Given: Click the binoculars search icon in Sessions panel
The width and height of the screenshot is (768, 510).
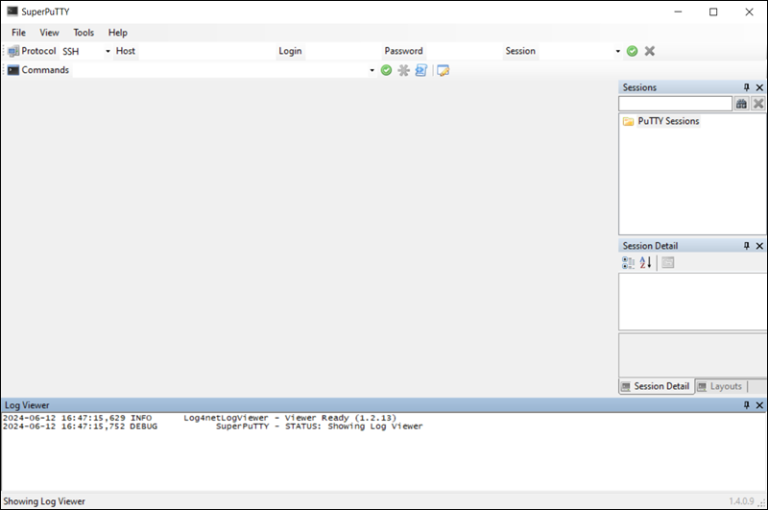Looking at the screenshot, I should click(741, 104).
